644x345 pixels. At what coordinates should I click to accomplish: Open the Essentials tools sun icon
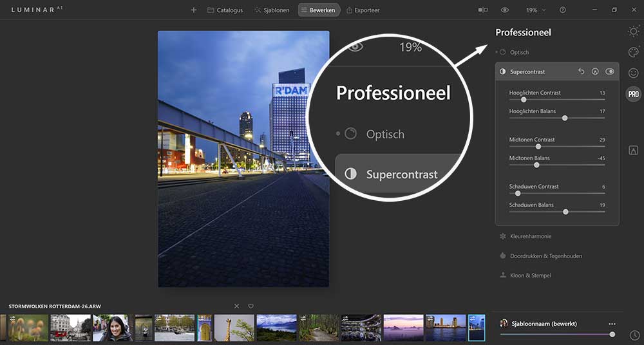(634, 31)
